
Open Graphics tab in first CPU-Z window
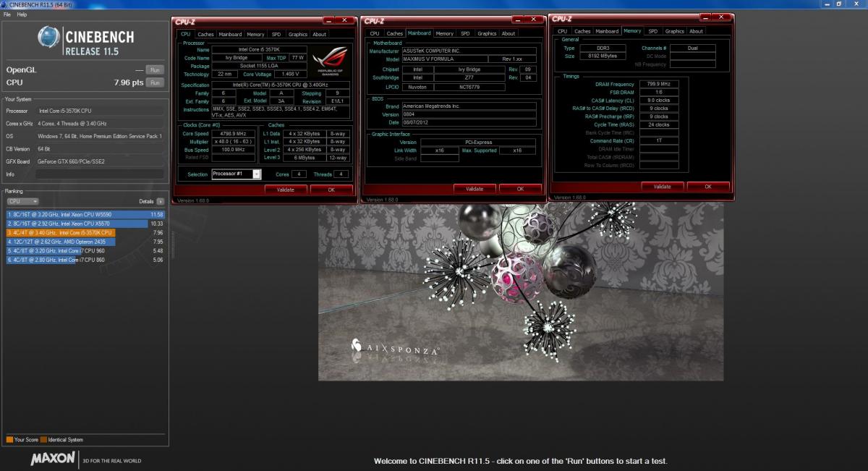(298, 34)
